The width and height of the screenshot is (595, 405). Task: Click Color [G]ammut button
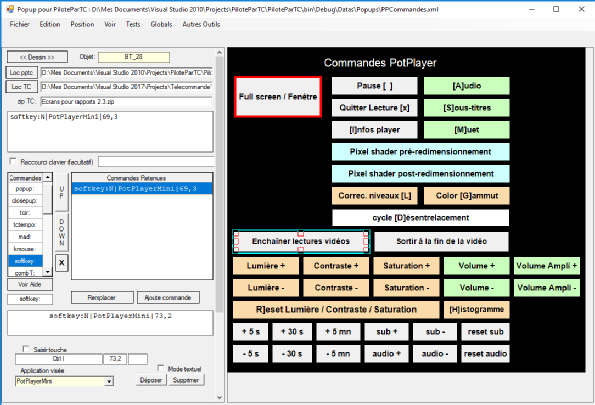click(x=466, y=196)
